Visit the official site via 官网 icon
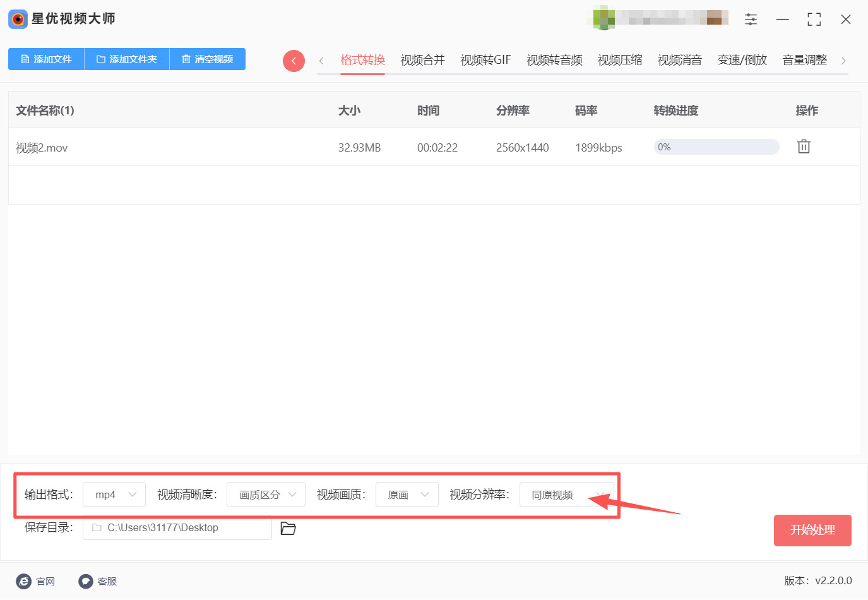Image resolution: width=868 pixels, height=600 pixels. (23, 581)
